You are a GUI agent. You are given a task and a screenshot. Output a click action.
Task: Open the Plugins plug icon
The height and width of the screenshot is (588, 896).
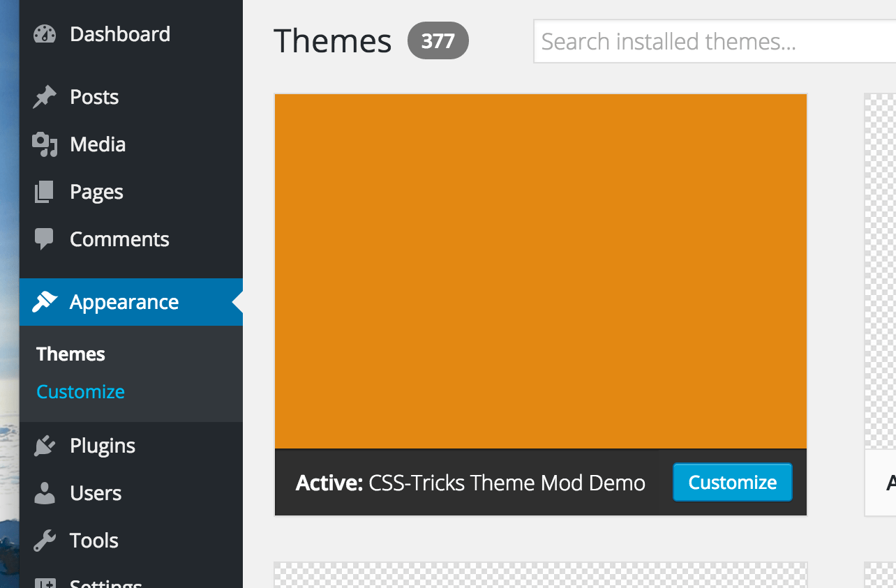pyautogui.click(x=45, y=445)
